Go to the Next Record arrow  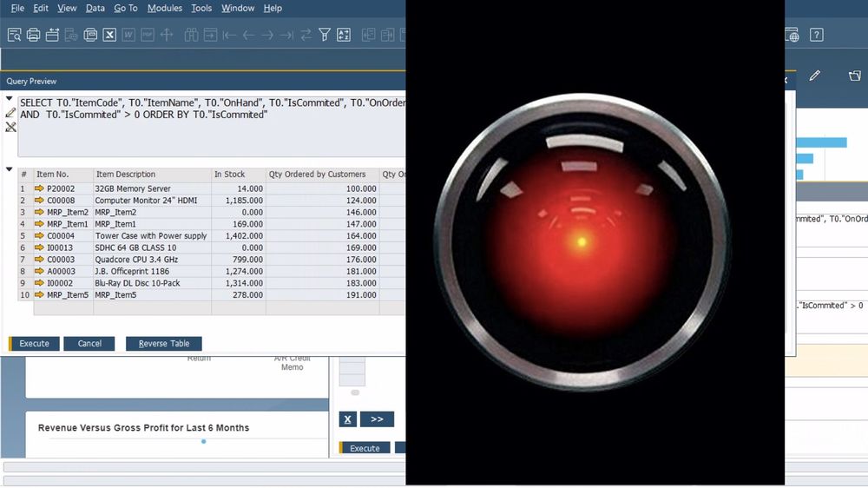(267, 35)
